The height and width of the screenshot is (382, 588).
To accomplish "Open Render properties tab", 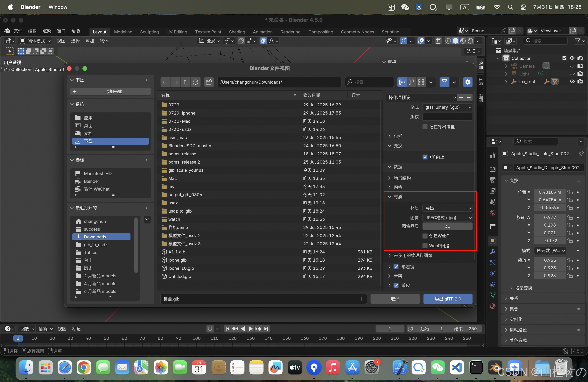I will 493,169.
